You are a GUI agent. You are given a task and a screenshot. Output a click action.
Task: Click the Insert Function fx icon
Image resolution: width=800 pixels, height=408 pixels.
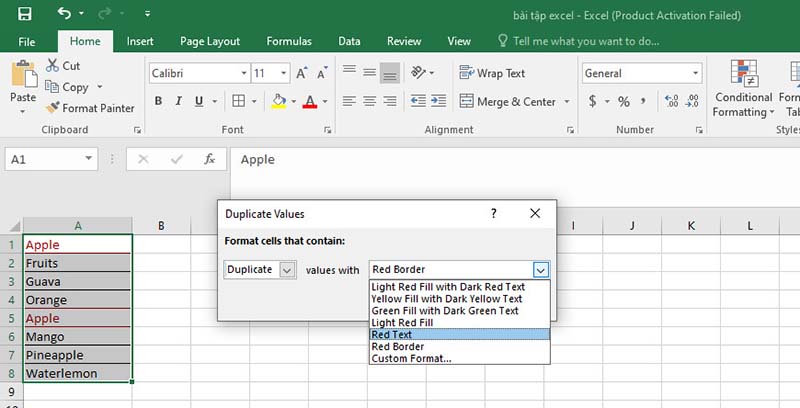[x=209, y=160]
